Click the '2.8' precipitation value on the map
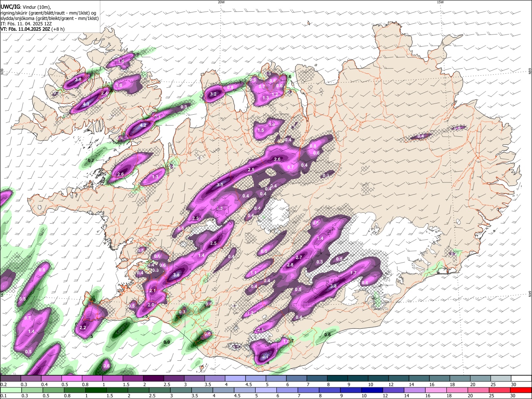The height and width of the screenshot is (399, 532). coord(290,265)
